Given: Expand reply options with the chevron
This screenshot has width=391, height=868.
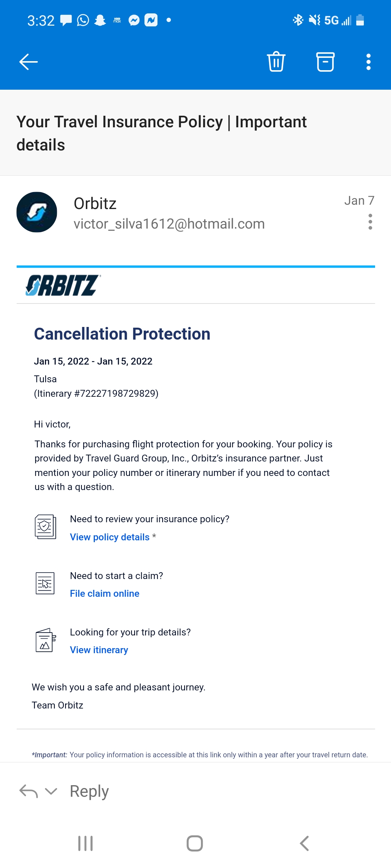Looking at the screenshot, I should [51, 791].
